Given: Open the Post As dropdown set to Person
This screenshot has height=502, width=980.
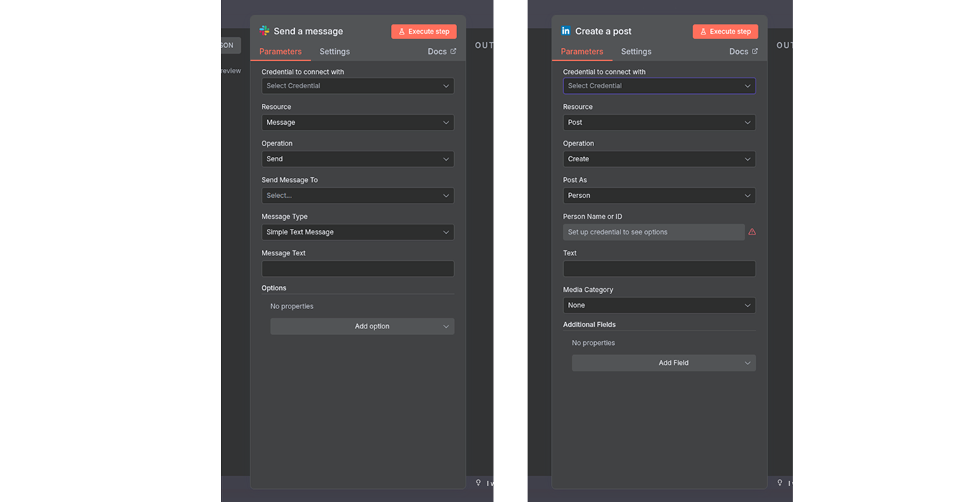Looking at the screenshot, I should coord(659,195).
